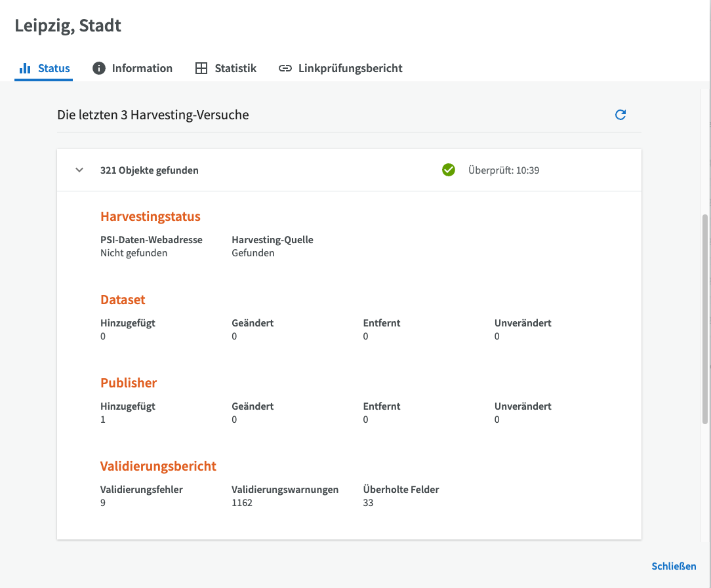The image size is (711, 588).
Task: Click the Validierungswarnungen label
Action: [285, 489]
